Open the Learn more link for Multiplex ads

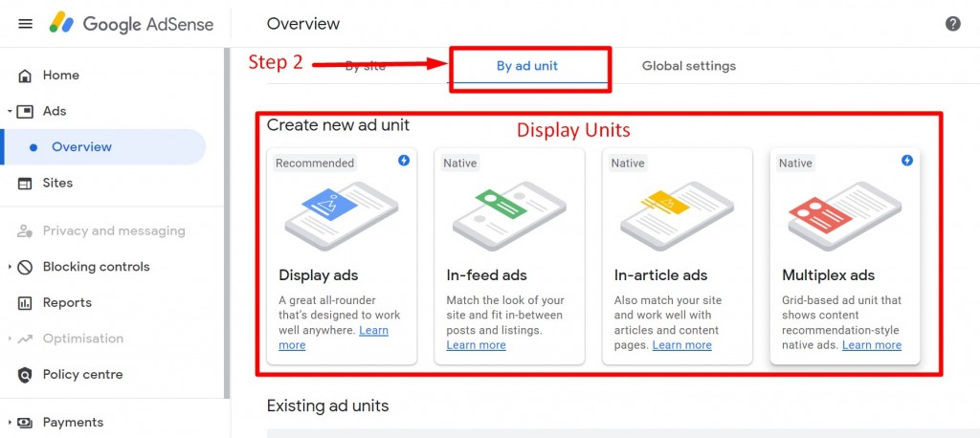point(872,345)
